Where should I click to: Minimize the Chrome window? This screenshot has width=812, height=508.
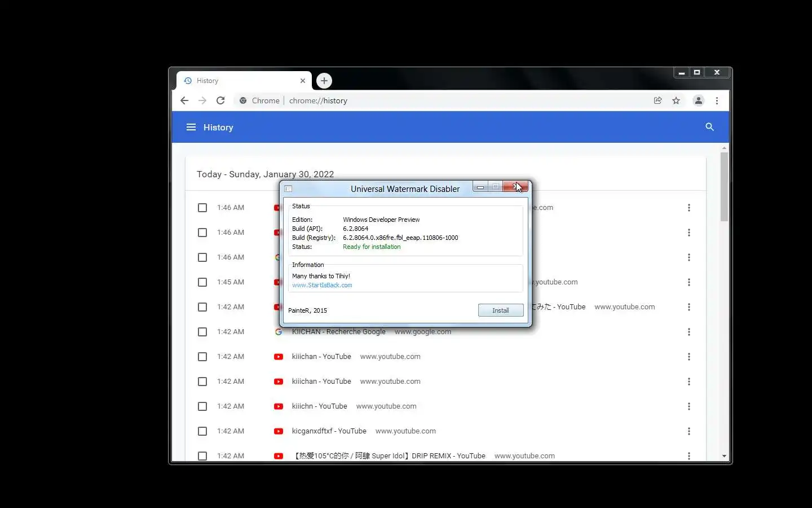click(x=682, y=73)
